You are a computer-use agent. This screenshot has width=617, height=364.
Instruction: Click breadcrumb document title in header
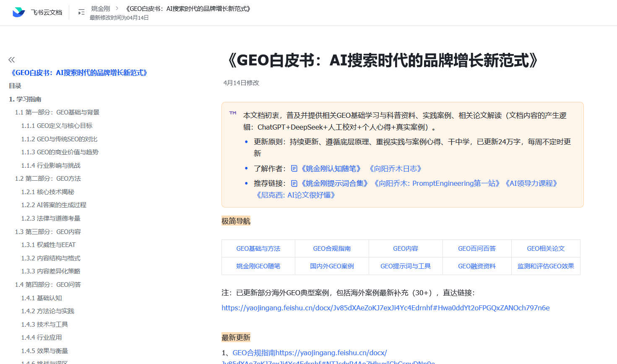(x=188, y=8)
